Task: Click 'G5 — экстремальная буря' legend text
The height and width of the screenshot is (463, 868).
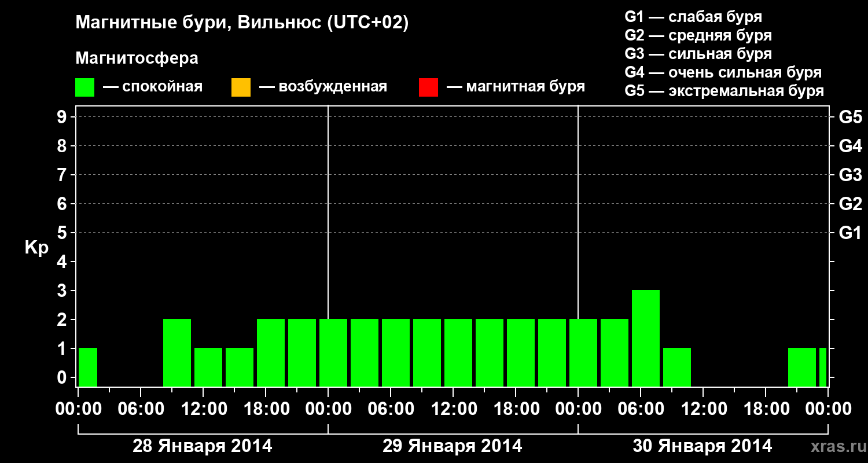Action: [724, 91]
